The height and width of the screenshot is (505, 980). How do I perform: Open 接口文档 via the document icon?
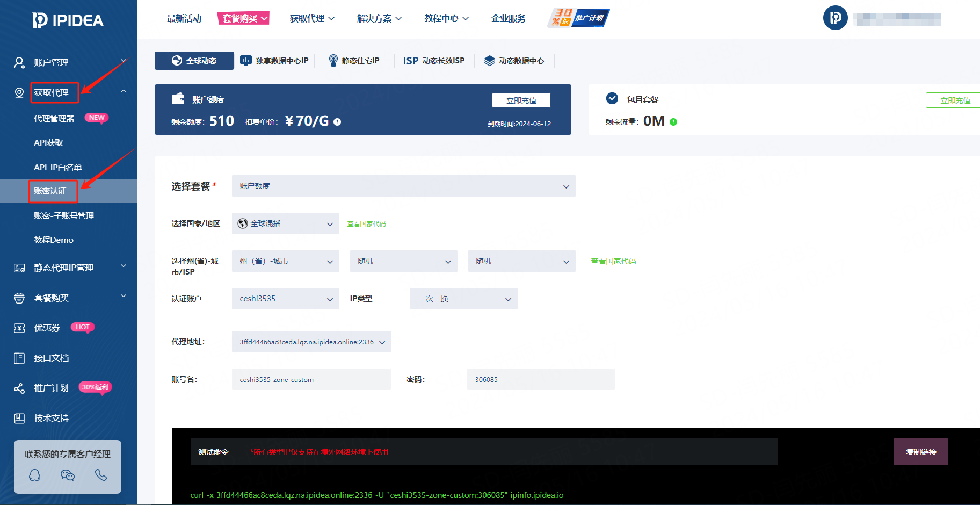pos(19,358)
